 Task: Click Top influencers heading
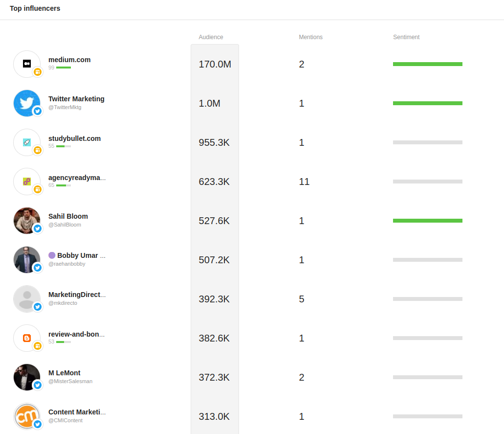click(35, 8)
